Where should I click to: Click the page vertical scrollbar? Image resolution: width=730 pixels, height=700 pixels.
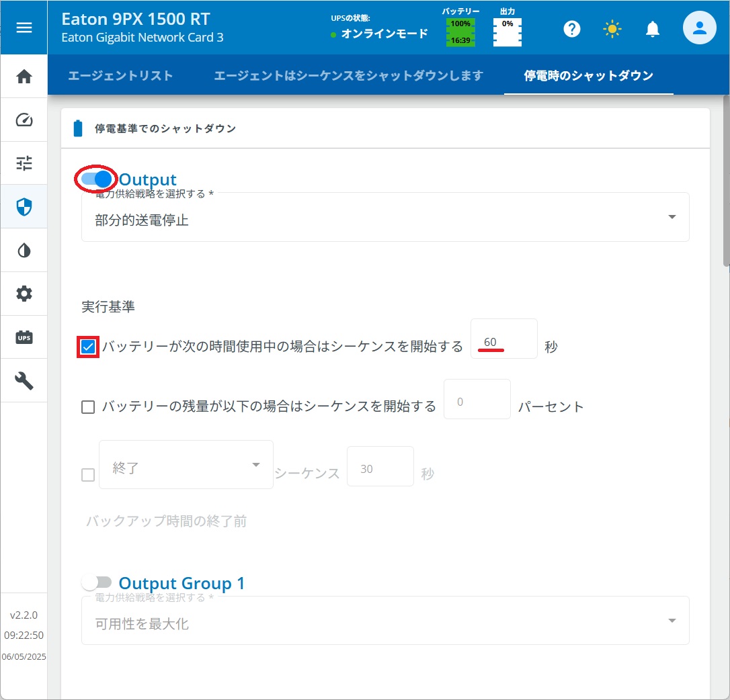click(726, 181)
